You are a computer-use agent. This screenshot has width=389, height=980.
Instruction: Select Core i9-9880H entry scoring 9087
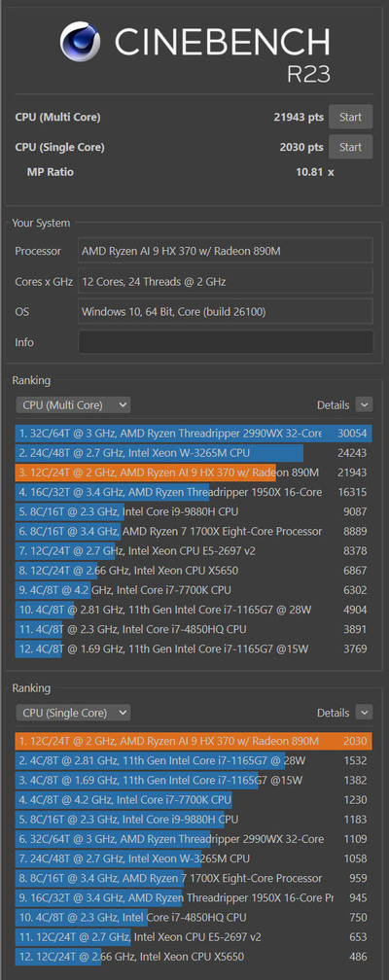194,511
